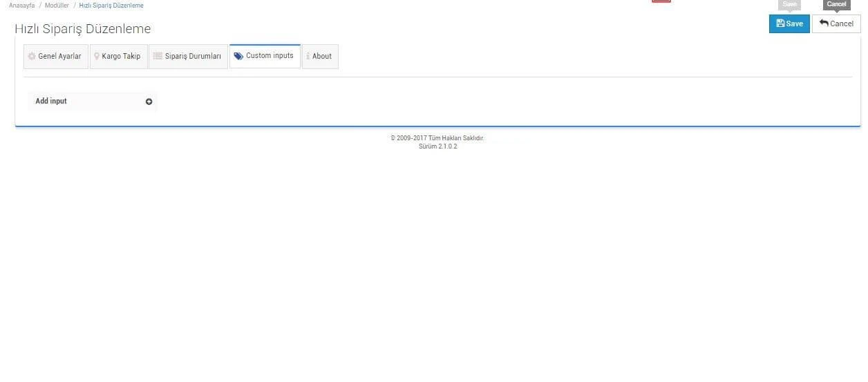Open Modüller breadcrumb link

click(x=57, y=6)
